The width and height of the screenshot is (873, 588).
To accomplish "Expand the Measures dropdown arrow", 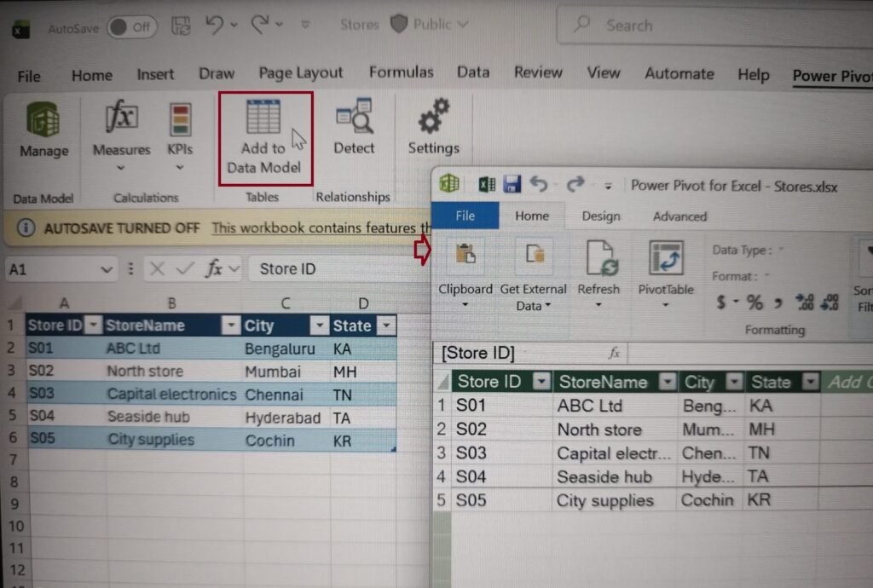I will [121, 167].
